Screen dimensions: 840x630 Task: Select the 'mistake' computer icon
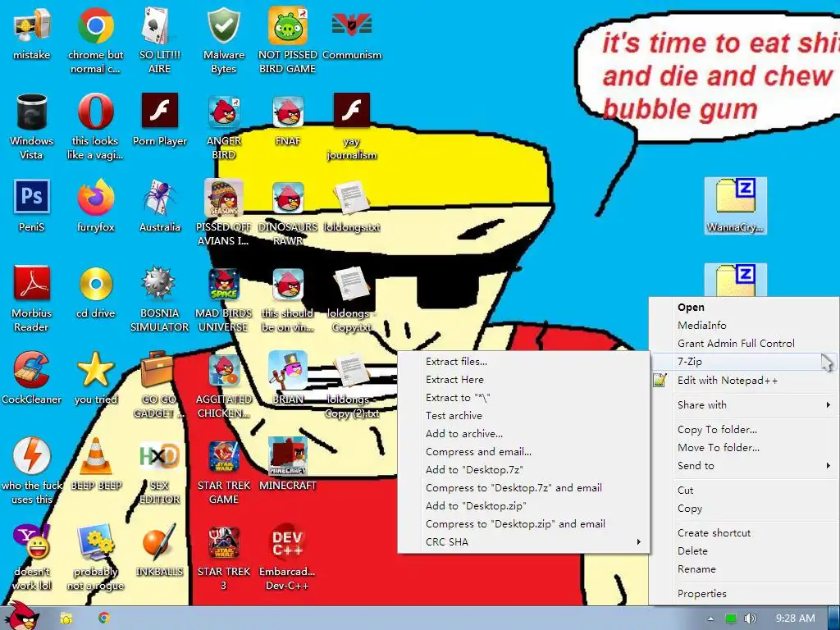click(x=31, y=25)
